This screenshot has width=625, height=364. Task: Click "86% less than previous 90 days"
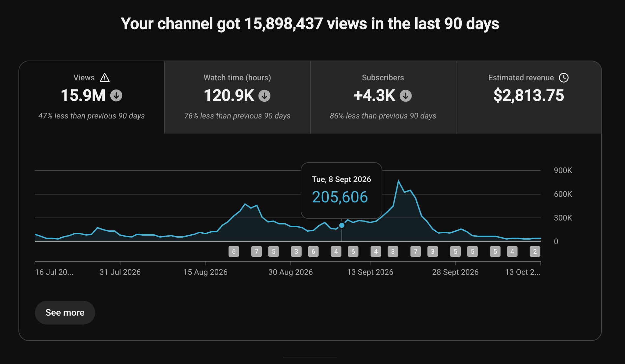(x=383, y=116)
